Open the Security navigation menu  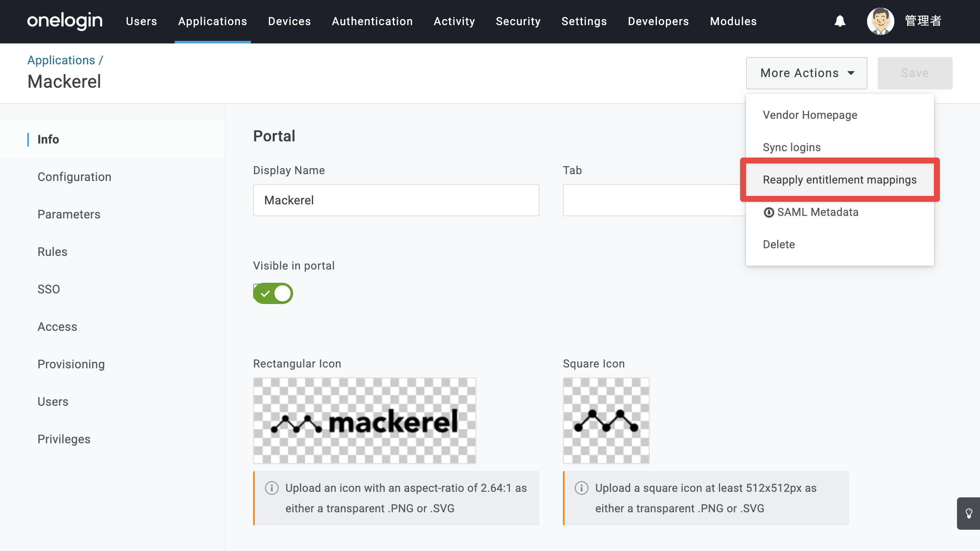[518, 21]
